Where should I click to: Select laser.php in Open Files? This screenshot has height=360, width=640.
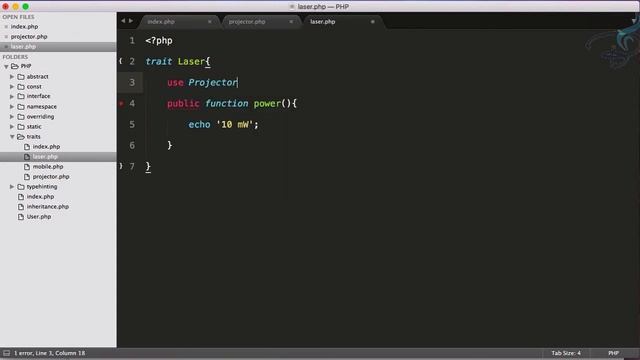point(23,47)
